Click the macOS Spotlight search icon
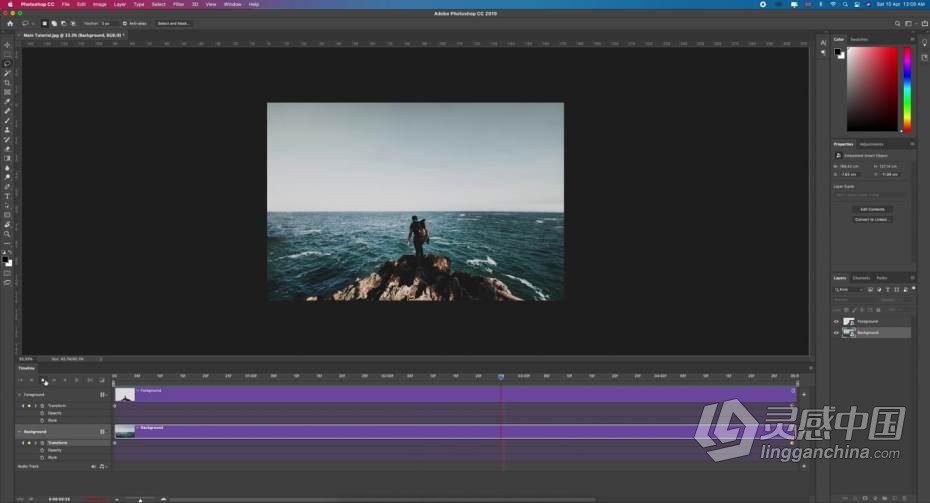The image size is (930, 503). pyautogui.click(x=845, y=4)
